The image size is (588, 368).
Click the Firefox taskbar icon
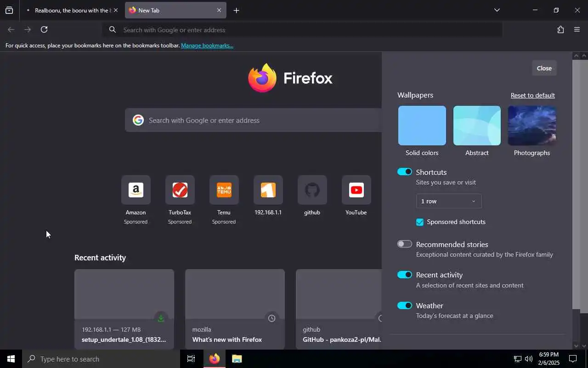pos(215,359)
